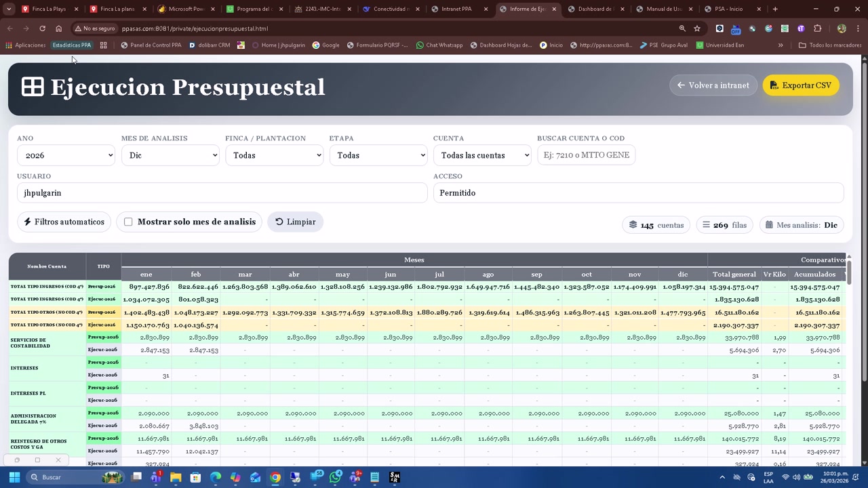Open Google Chrome from the taskbar
This screenshot has height=488, width=868.
click(275, 477)
